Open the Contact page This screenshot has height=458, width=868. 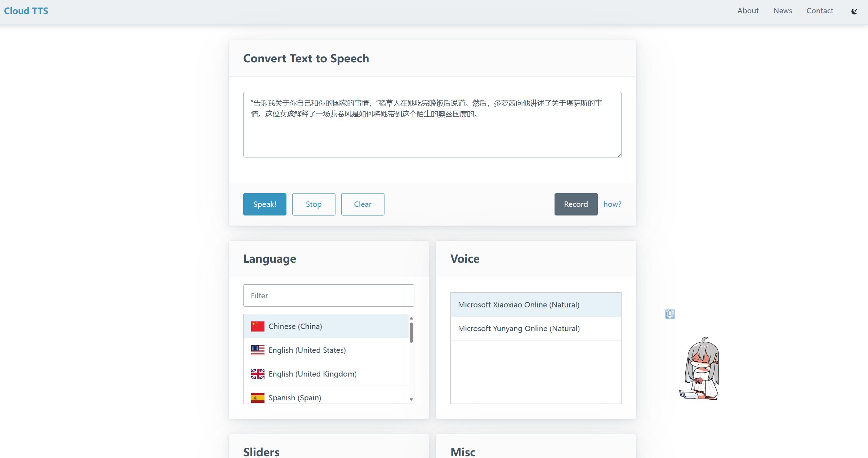point(820,11)
